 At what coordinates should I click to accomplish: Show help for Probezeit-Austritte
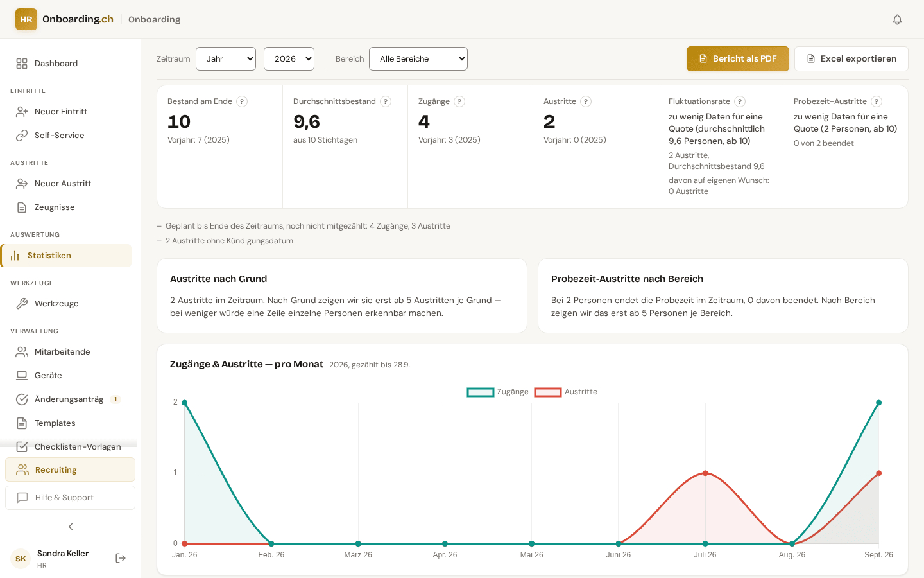click(x=877, y=101)
